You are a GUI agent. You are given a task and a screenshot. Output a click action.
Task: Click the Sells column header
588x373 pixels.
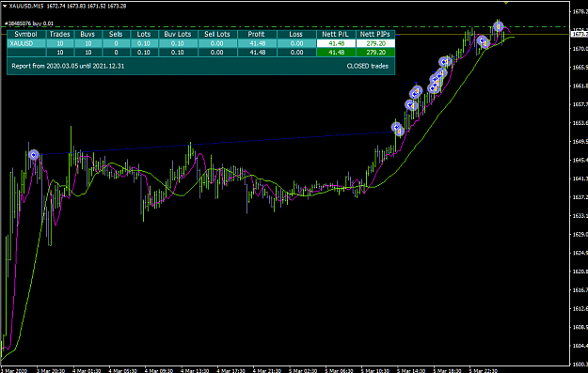(x=116, y=34)
